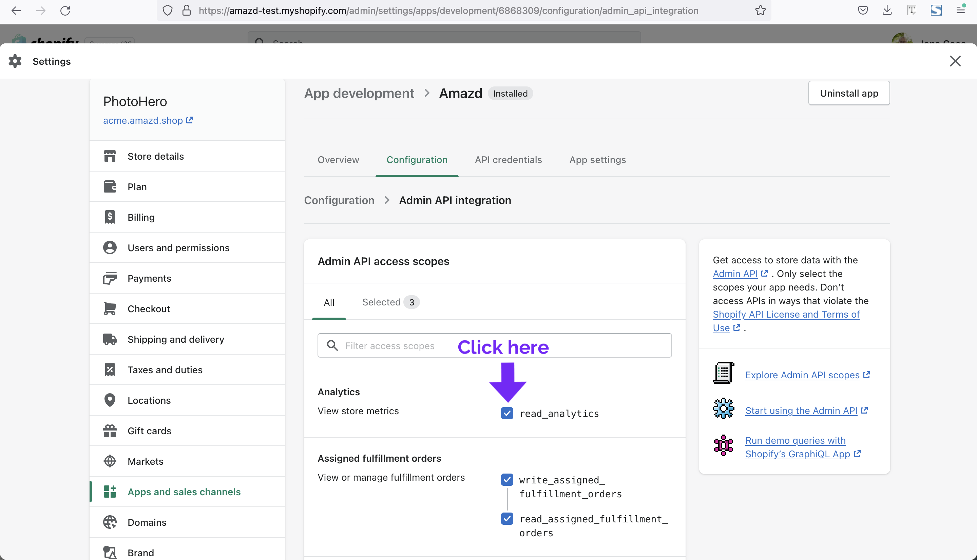Click the magnifier icon in scope filter
977x560 pixels.
332,345
